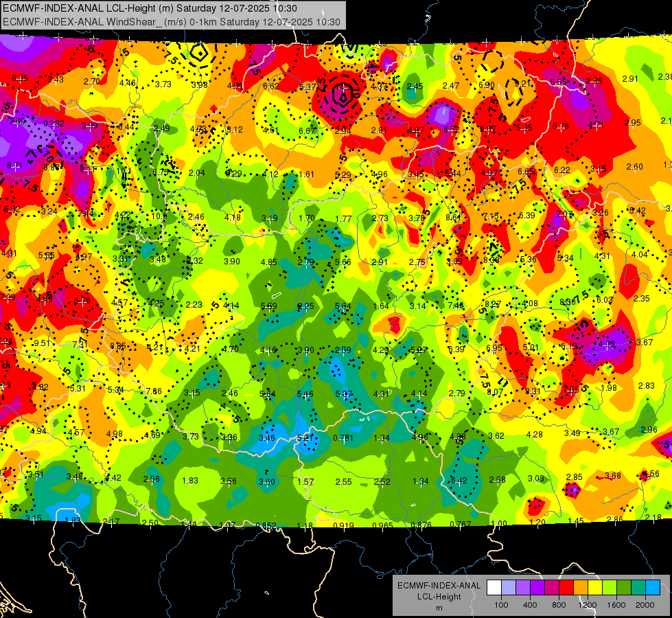
Task: Click the grid value 6.42
Action: pyautogui.click(x=459, y=480)
